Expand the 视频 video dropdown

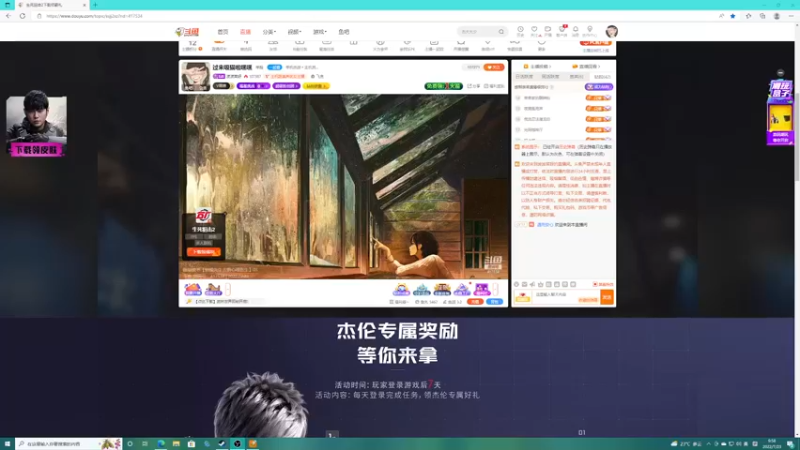point(294,32)
